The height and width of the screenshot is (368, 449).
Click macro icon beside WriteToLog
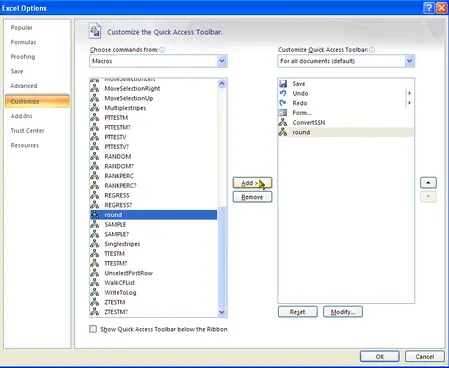point(95,292)
